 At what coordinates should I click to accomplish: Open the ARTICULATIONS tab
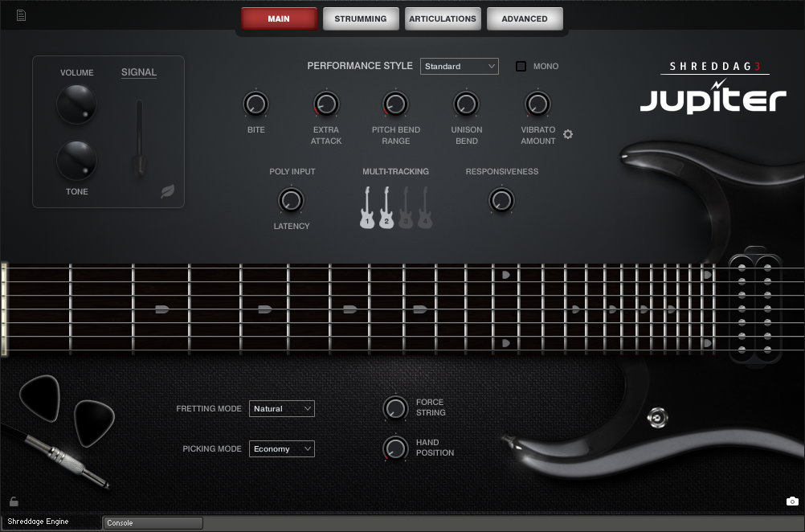[x=443, y=18]
